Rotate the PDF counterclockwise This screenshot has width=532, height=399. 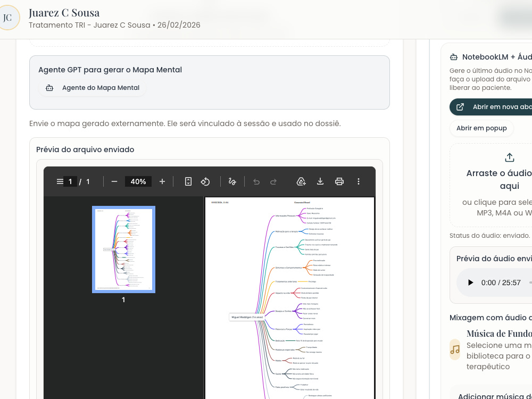pyautogui.click(x=205, y=181)
